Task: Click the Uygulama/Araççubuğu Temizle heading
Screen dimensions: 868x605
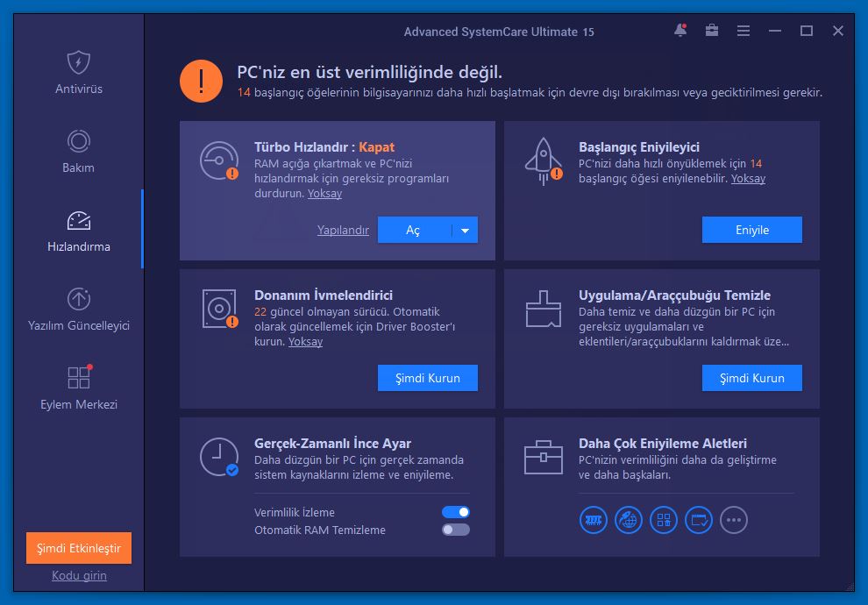Action: click(x=674, y=295)
